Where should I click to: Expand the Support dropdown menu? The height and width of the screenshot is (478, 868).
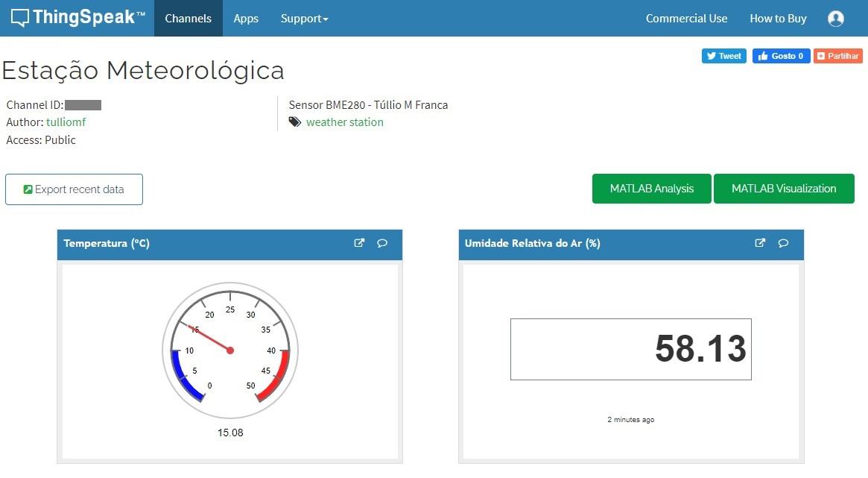coord(305,19)
